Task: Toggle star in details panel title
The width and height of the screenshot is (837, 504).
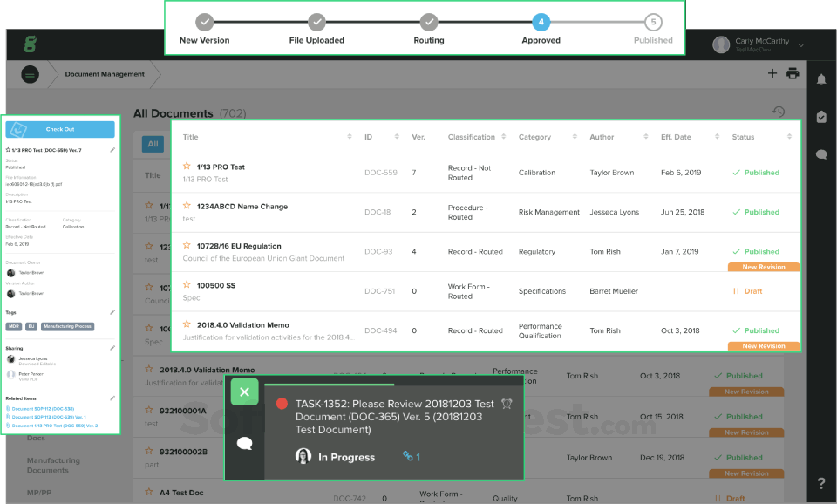Action: [x=8, y=150]
